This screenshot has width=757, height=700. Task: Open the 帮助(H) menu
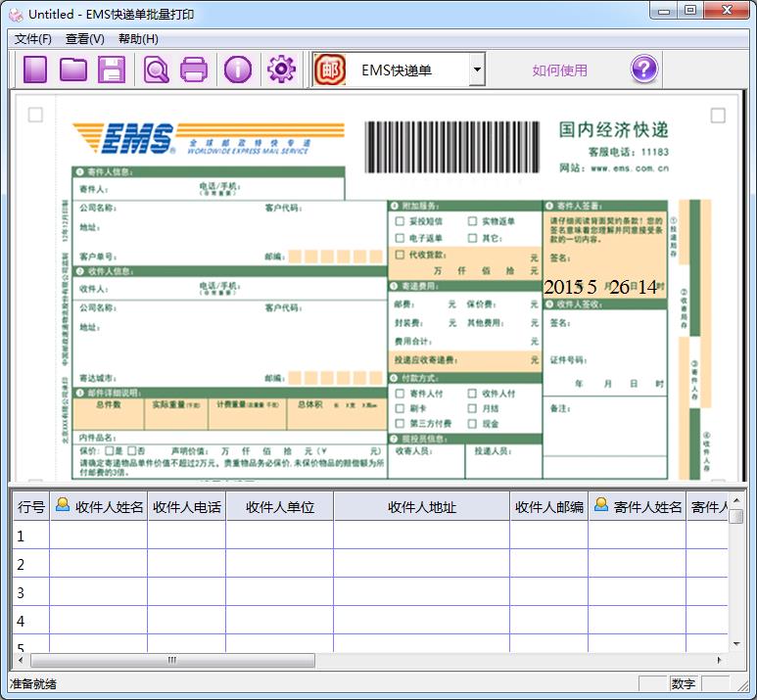click(138, 38)
